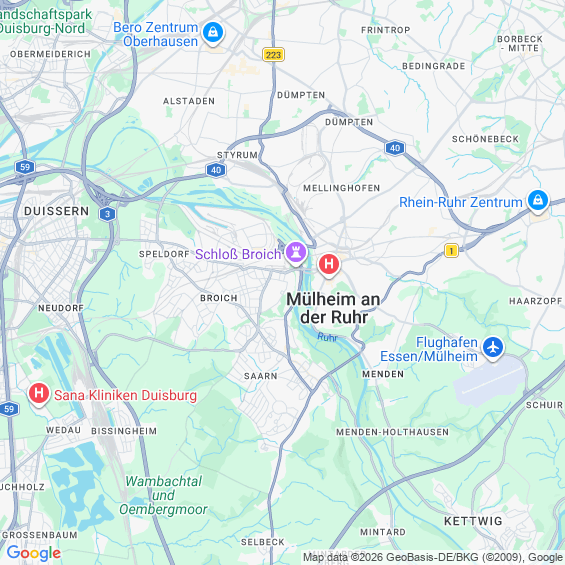The image size is (565, 565).
Task: Select the Flughafen Essen/Mülheim airplane icon
Action: tap(493, 348)
